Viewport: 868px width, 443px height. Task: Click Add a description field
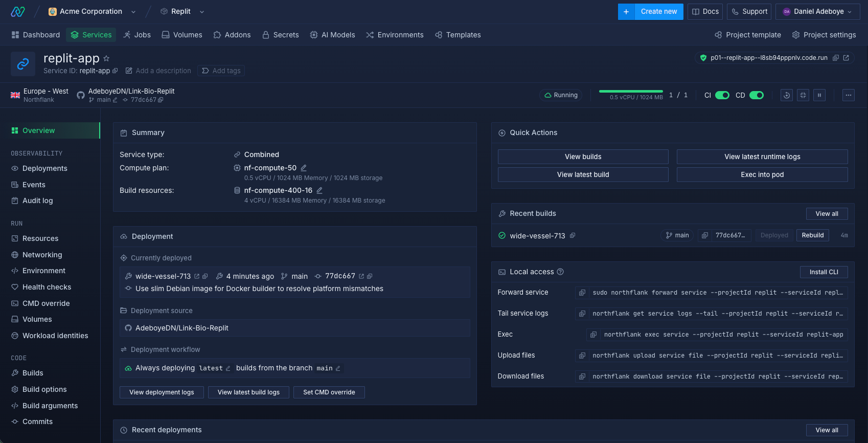tap(158, 71)
